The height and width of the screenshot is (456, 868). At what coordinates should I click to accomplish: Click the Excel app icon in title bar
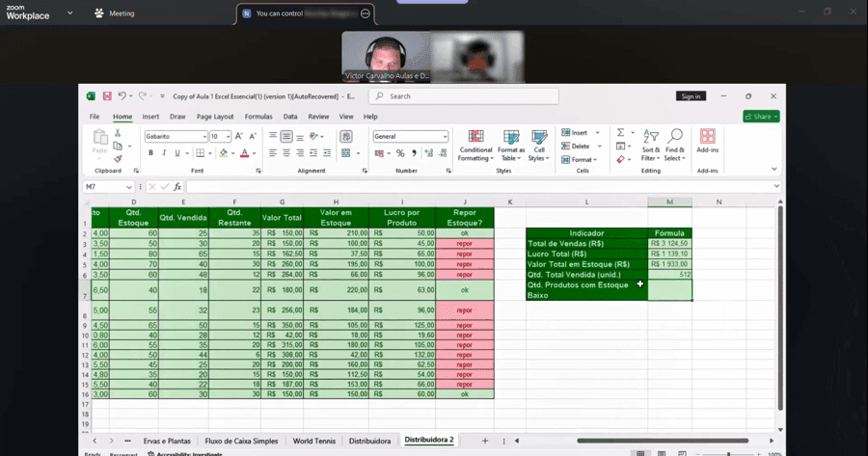91,96
